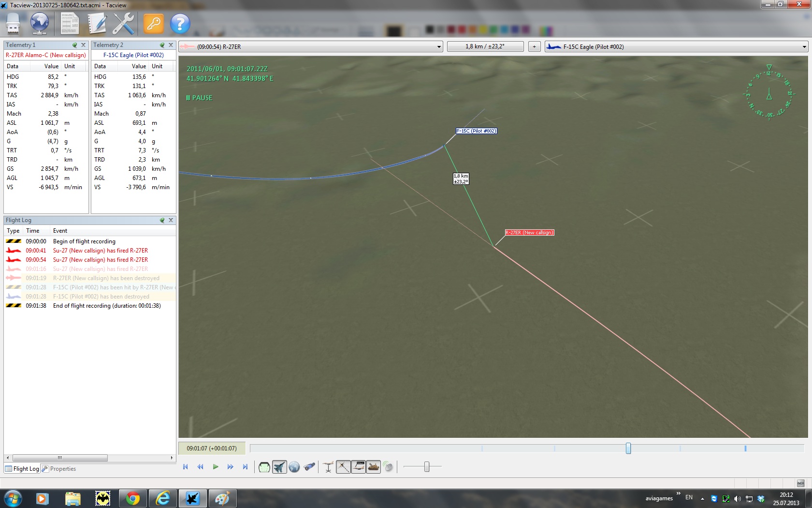812x508 pixels.
Task: Open the F-15C Eagle object dropdown
Action: point(677,47)
